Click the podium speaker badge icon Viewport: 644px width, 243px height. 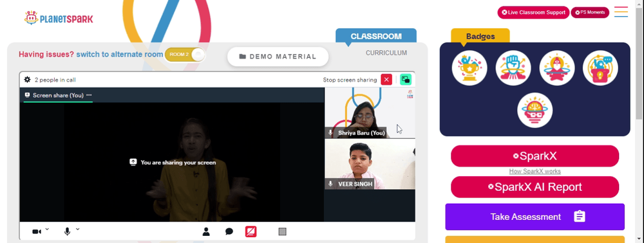(x=600, y=68)
